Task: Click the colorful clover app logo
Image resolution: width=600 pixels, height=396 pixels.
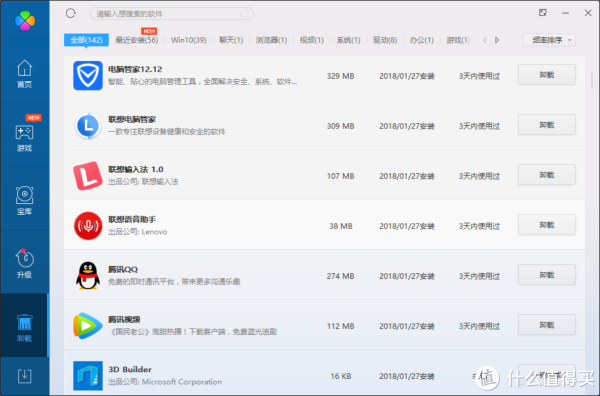Action: [x=25, y=20]
